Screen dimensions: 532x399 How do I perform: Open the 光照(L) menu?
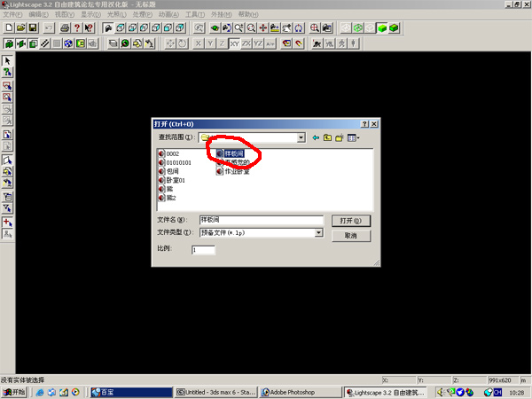tap(117, 14)
